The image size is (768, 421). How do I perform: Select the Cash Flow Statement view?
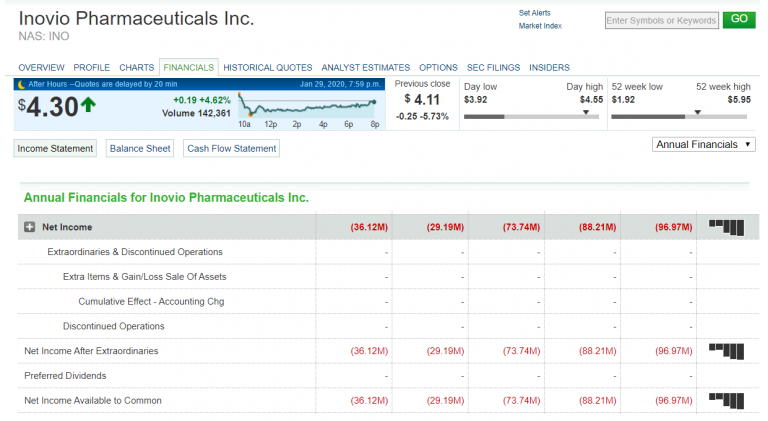point(230,148)
